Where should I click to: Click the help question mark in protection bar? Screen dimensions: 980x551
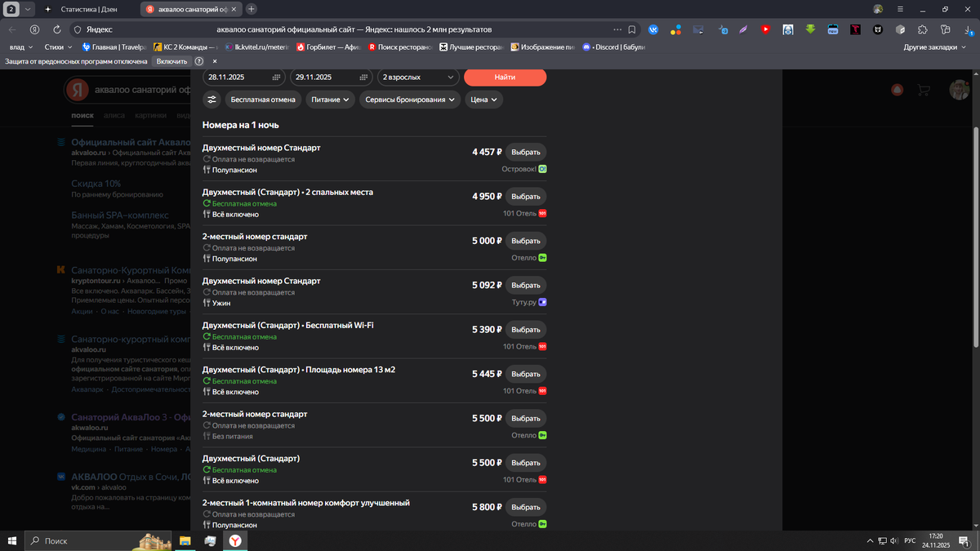[x=199, y=61]
